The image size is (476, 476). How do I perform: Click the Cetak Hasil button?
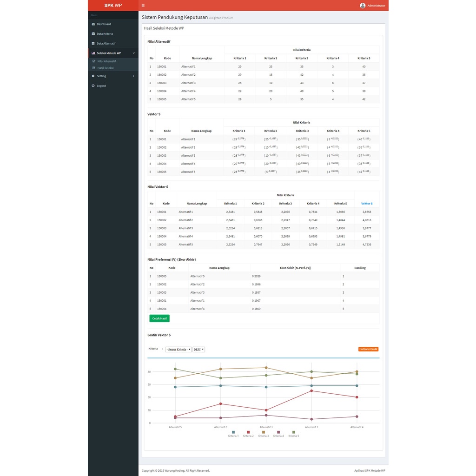click(159, 318)
